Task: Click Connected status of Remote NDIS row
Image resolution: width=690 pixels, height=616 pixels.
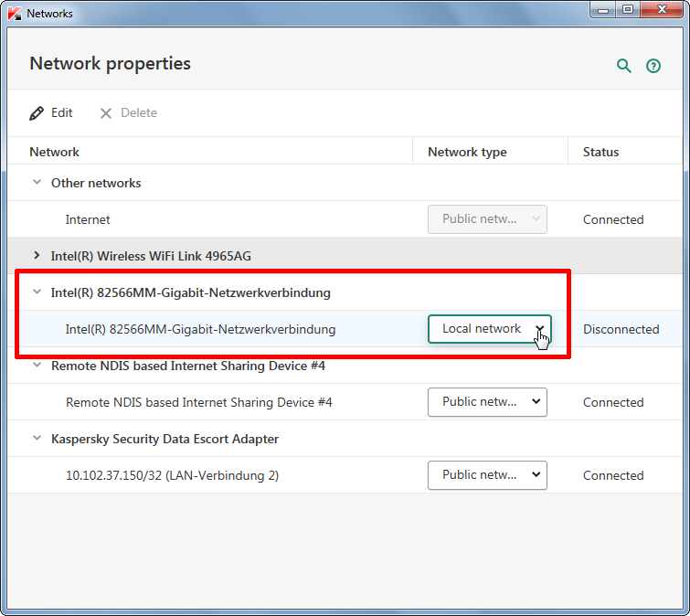Action: [x=613, y=403]
